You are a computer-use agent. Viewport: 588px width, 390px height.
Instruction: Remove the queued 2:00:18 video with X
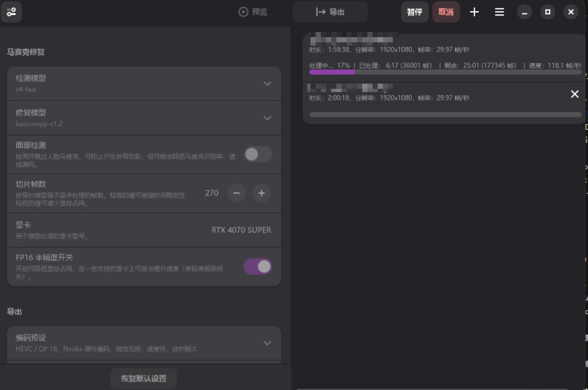(574, 94)
